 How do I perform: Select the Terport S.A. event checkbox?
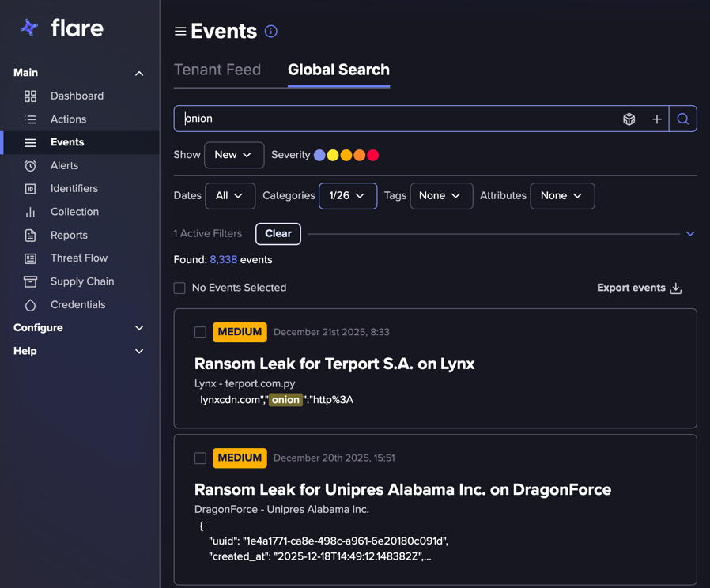[201, 333]
